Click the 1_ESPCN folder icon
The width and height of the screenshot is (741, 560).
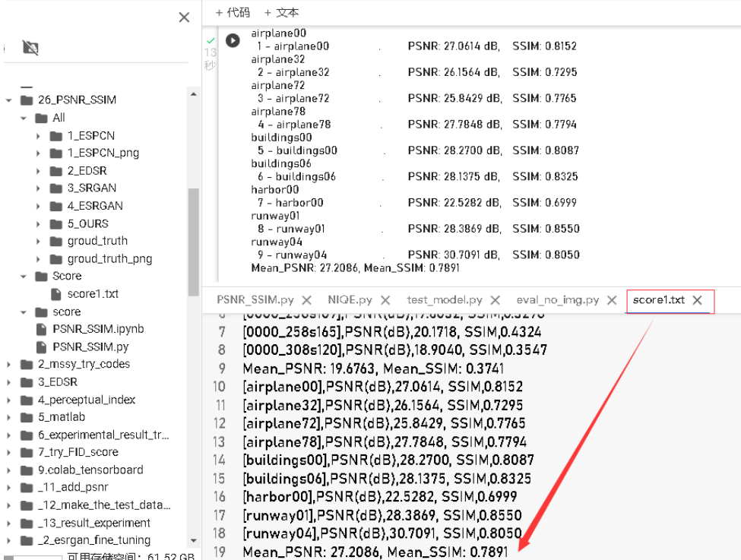click(x=56, y=136)
